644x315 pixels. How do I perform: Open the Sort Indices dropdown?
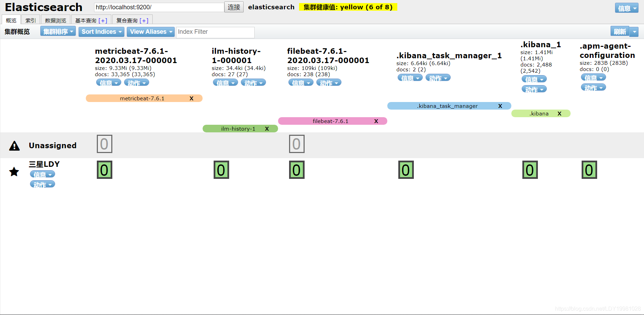101,31
